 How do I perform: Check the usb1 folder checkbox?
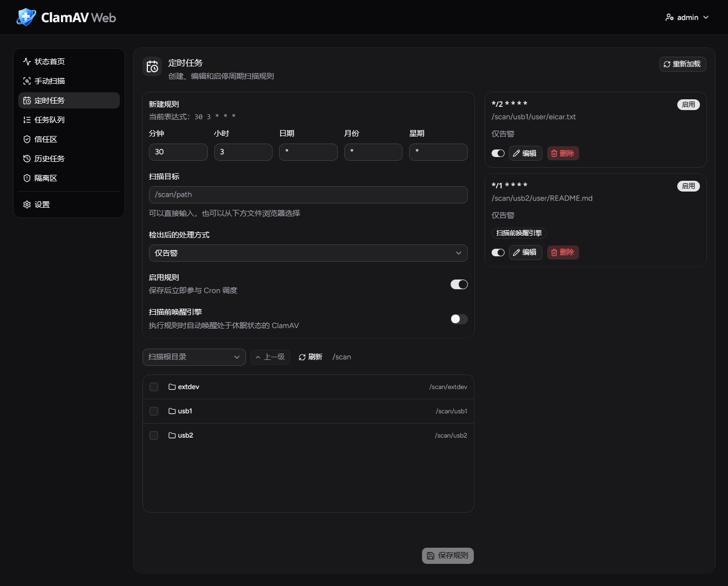click(x=154, y=411)
